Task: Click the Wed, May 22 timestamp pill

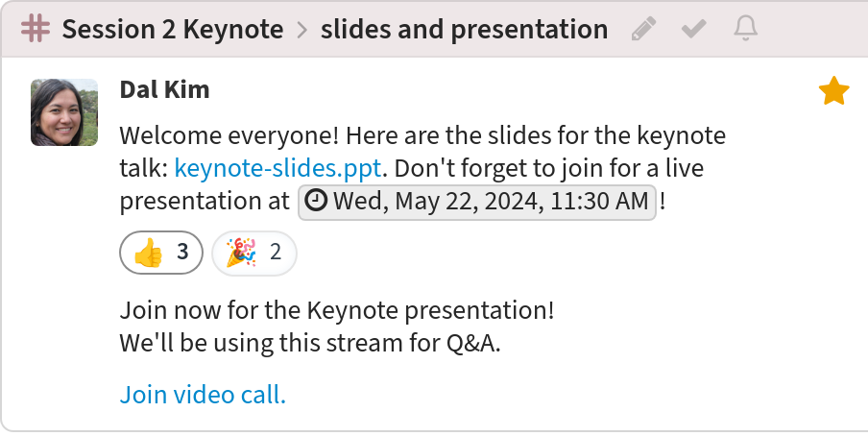Action: [x=477, y=203]
